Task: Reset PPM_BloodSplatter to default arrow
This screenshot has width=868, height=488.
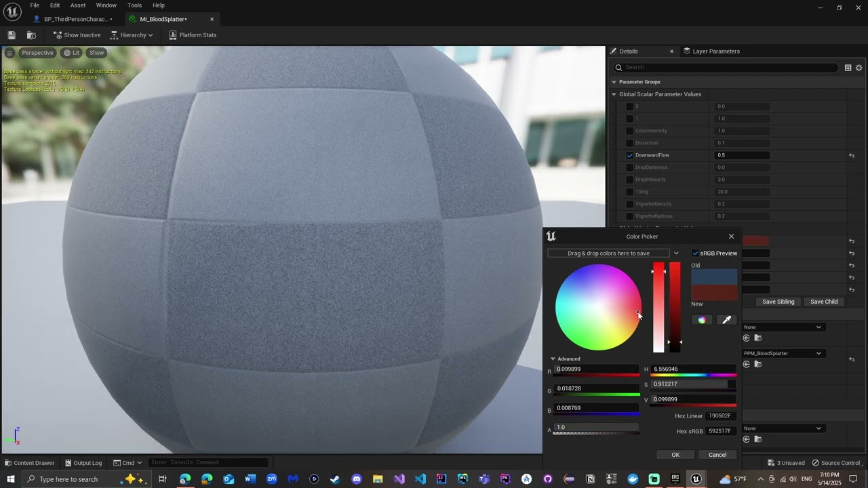Action: [851, 359]
